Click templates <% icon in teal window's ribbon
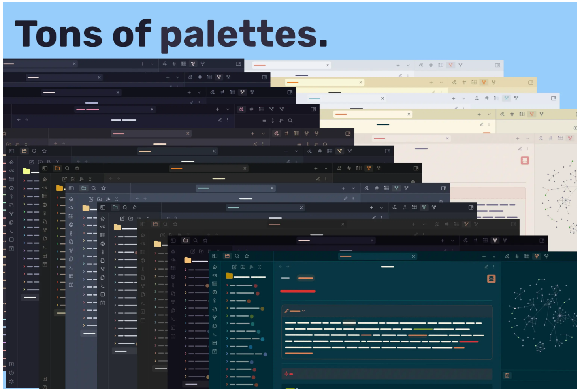 (215, 275)
